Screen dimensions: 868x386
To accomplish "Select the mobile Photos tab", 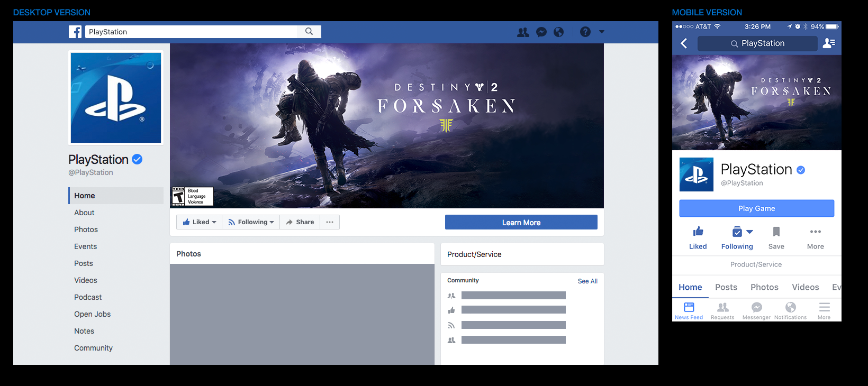I will click(x=764, y=287).
